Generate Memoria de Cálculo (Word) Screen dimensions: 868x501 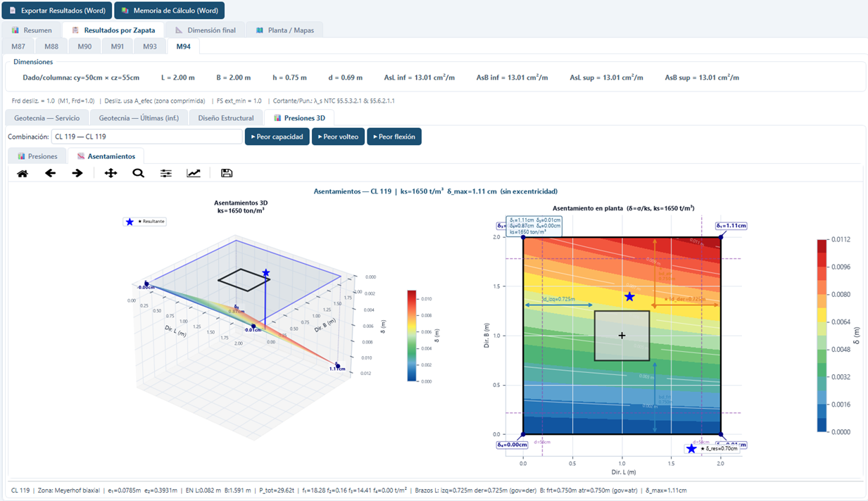pyautogui.click(x=169, y=11)
